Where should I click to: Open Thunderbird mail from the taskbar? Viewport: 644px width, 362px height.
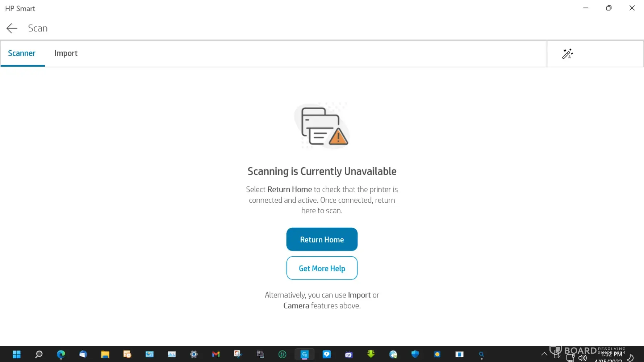pos(83,354)
